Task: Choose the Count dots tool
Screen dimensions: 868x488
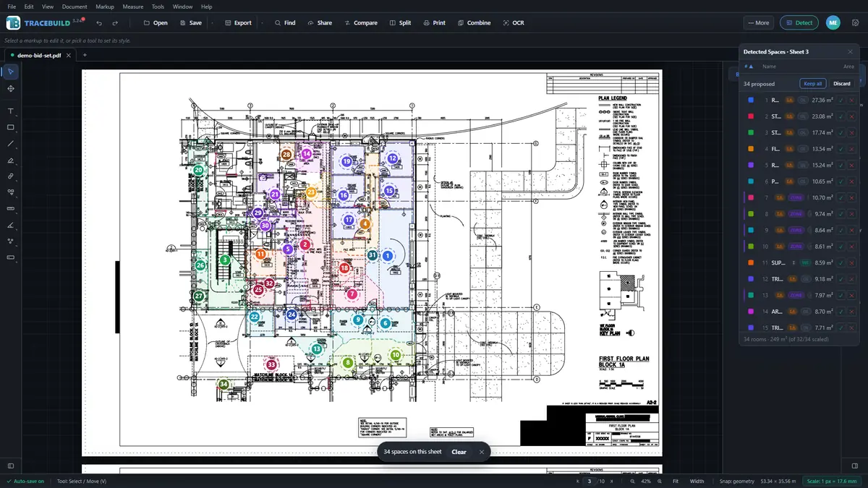Action: coord(10,241)
